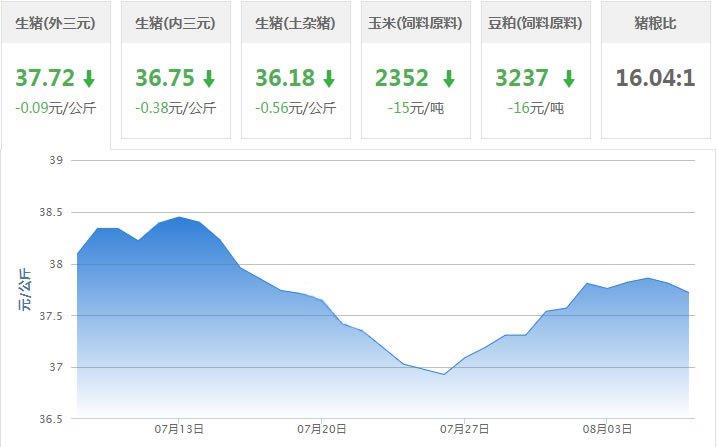Screen dimensions: 717x447
Task: Click the y-axis label 38.5
Action: pos(51,212)
